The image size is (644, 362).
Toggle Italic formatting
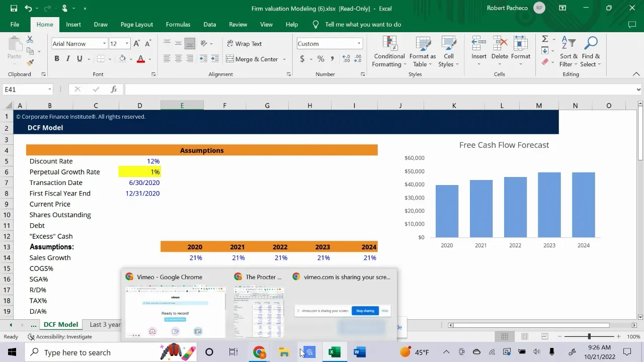coord(68,59)
